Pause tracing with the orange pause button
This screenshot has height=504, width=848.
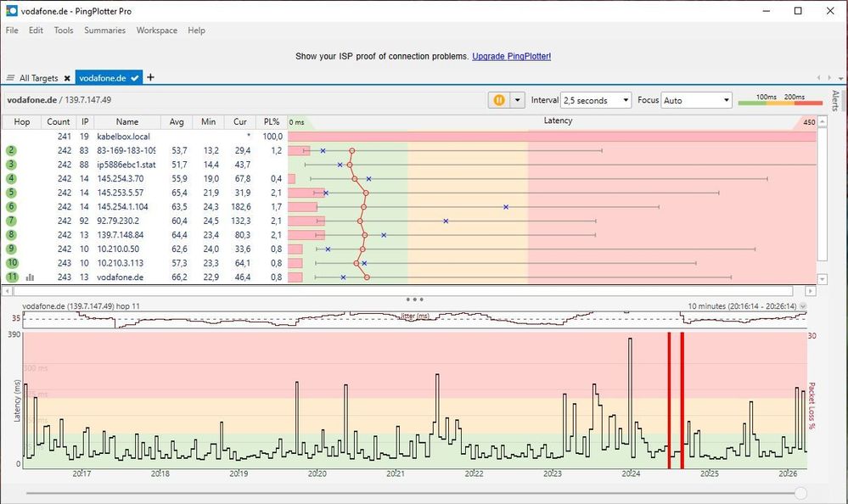click(x=499, y=100)
